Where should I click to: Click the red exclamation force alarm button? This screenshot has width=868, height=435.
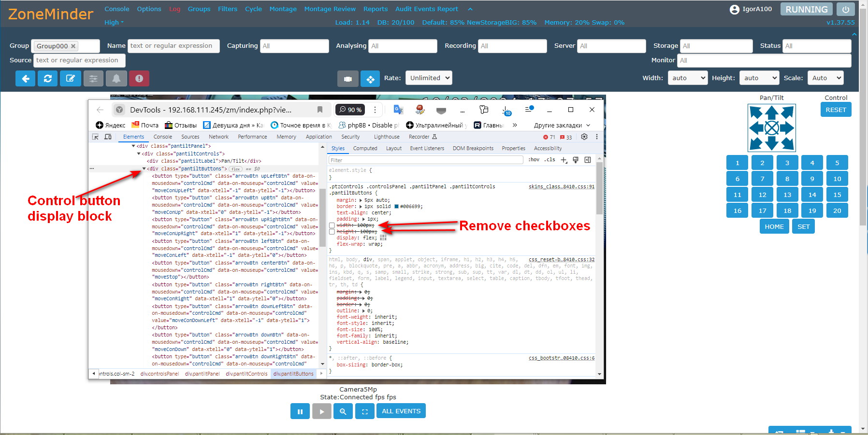(x=139, y=78)
